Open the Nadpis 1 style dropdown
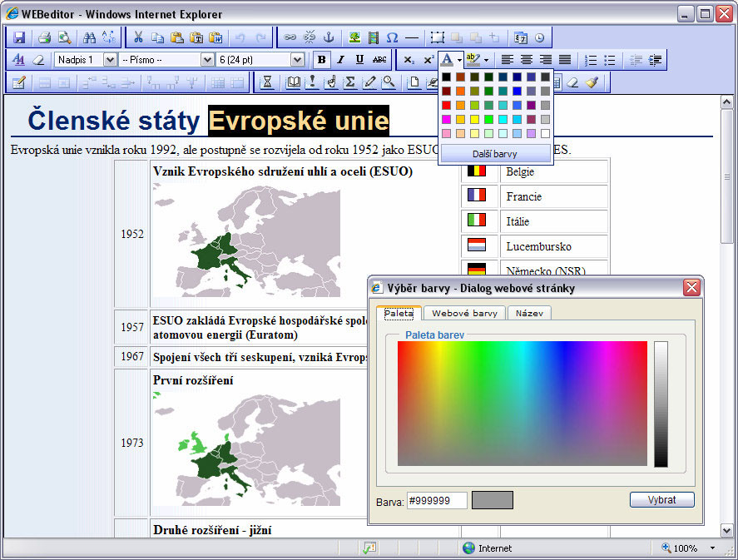This screenshot has height=560, width=738. coord(110,60)
